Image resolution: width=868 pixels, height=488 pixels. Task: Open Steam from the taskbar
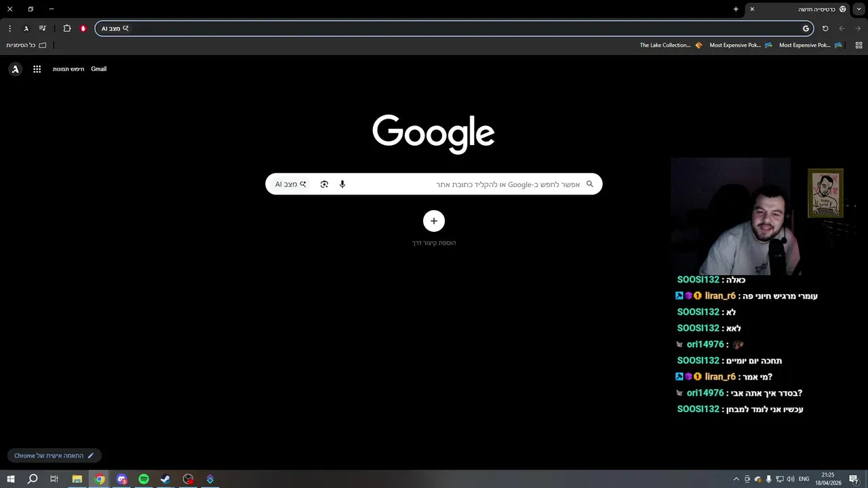click(x=165, y=479)
